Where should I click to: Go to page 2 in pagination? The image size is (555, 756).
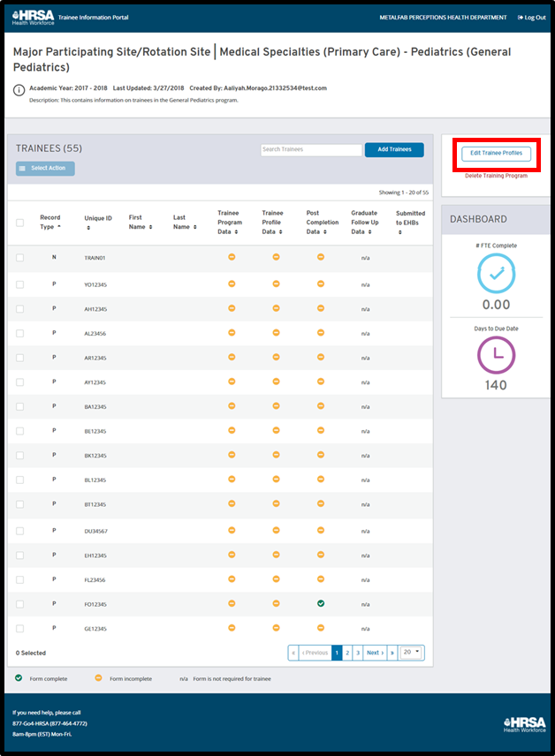click(x=347, y=653)
